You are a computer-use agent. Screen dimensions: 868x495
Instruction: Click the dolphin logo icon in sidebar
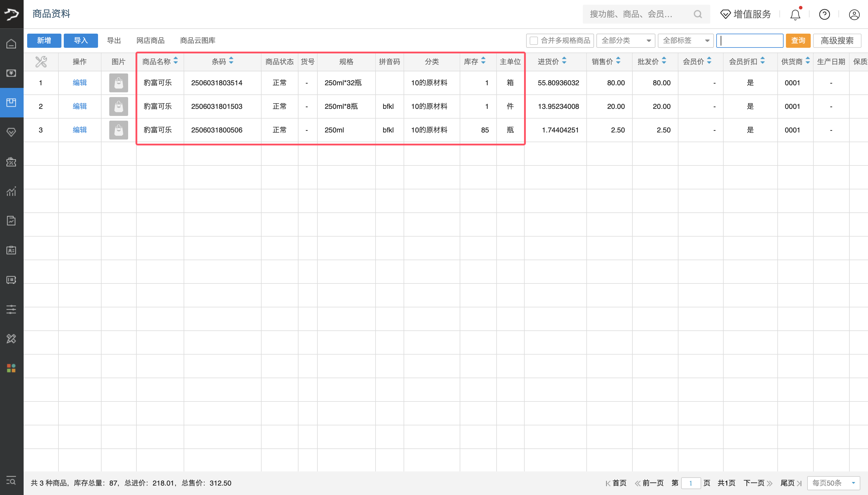[x=12, y=14]
